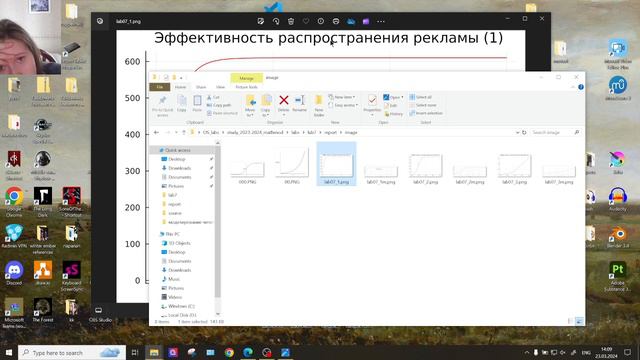Click the Up one level arrow in Explorer

click(x=184, y=133)
